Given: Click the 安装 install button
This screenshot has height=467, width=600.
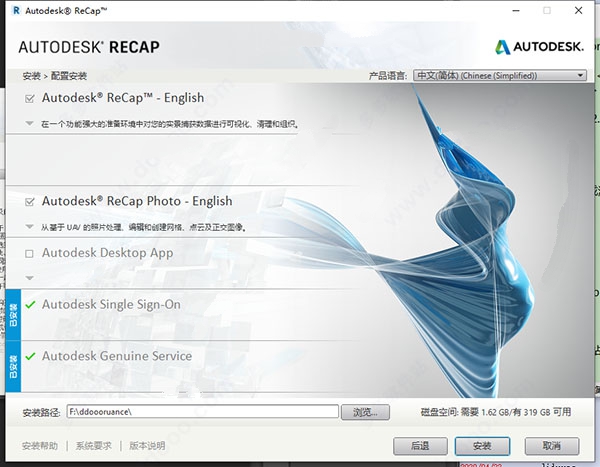Looking at the screenshot, I should [482, 446].
